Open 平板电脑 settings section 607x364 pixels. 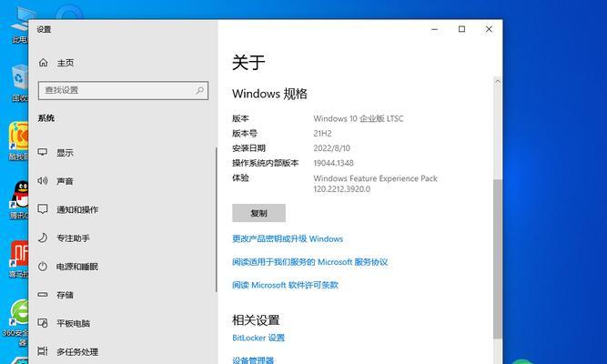point(73,323)
